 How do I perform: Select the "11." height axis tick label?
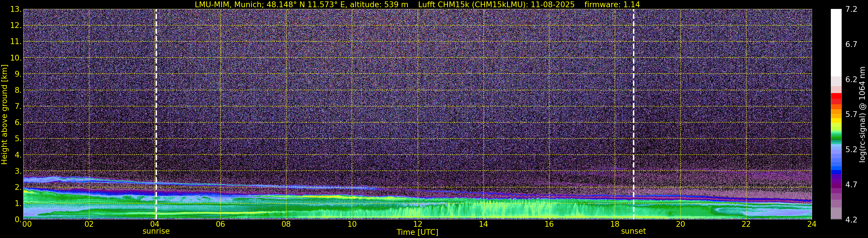[x=16, y=42]
